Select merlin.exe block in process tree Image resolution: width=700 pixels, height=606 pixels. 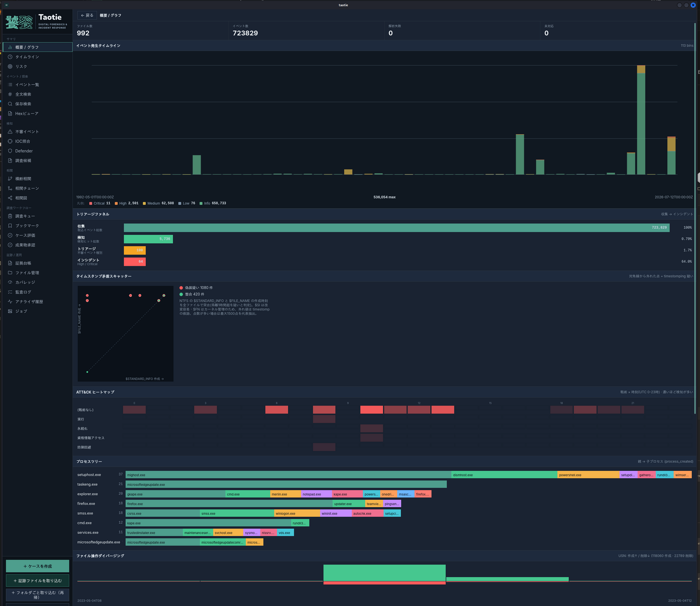pos(285,494)
